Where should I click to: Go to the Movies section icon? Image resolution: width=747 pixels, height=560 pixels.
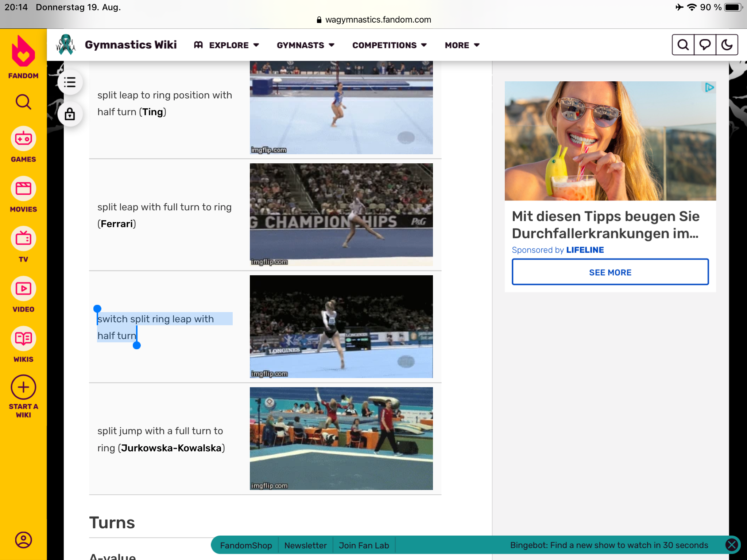23,189
